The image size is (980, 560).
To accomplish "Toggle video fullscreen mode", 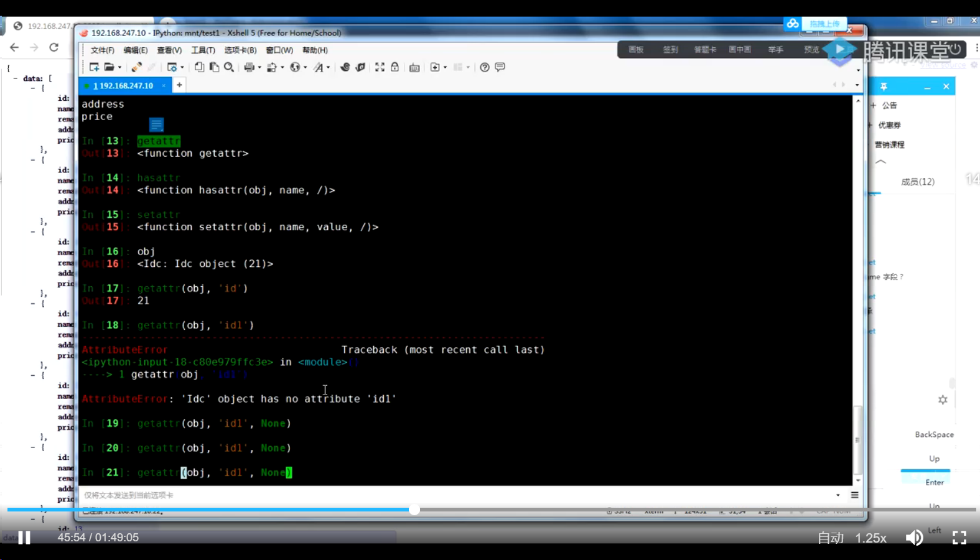I will pos(959,538).
